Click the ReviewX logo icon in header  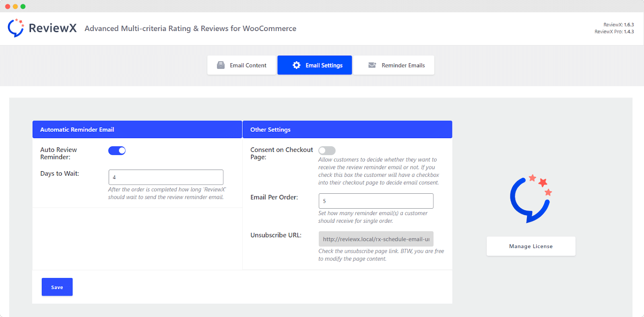16,28
